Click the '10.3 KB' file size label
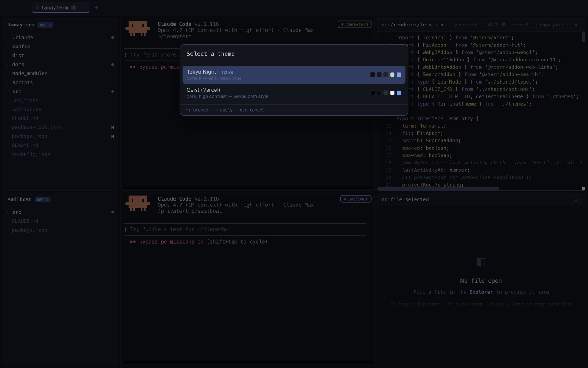This screenshot has width=588, height=368. [x=496, y=25]
